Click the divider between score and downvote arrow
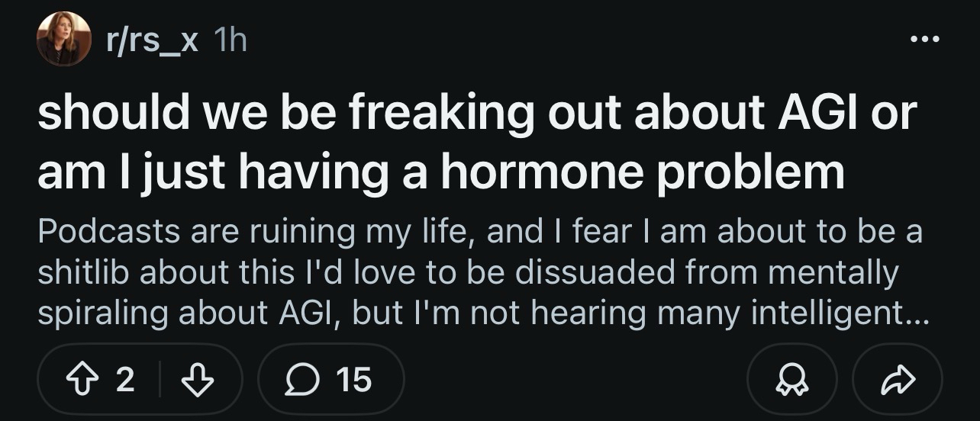The height and width of the screenshot is (421, 980). tap(160, 379)
